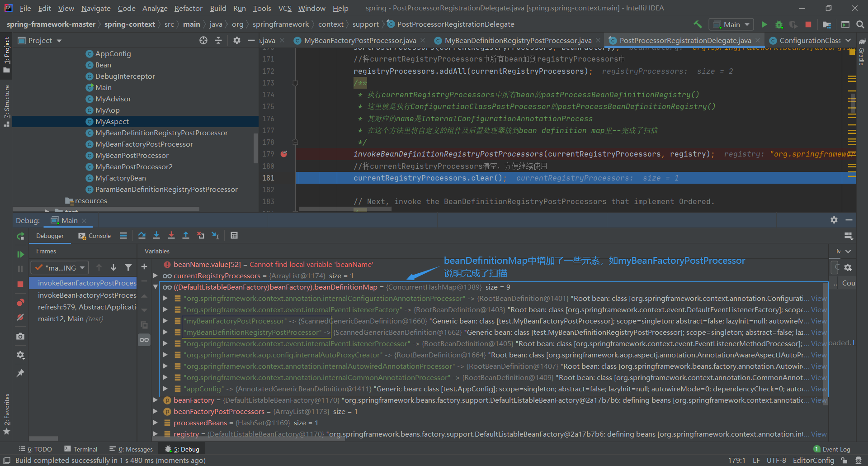Expand the processedBeans variable

(156, 423)
